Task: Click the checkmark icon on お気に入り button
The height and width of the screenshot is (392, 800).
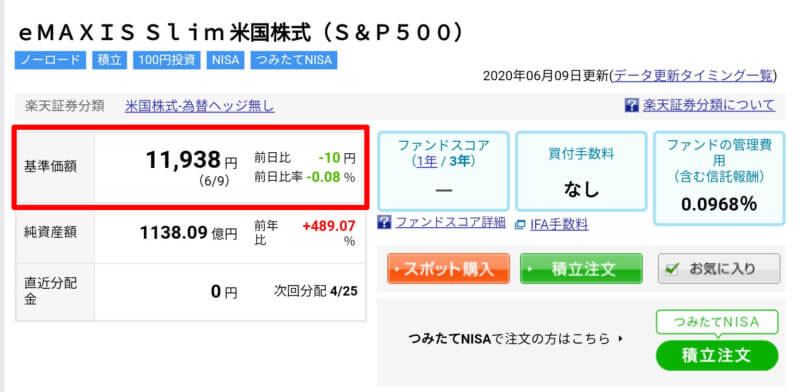Action: point(674,268)
